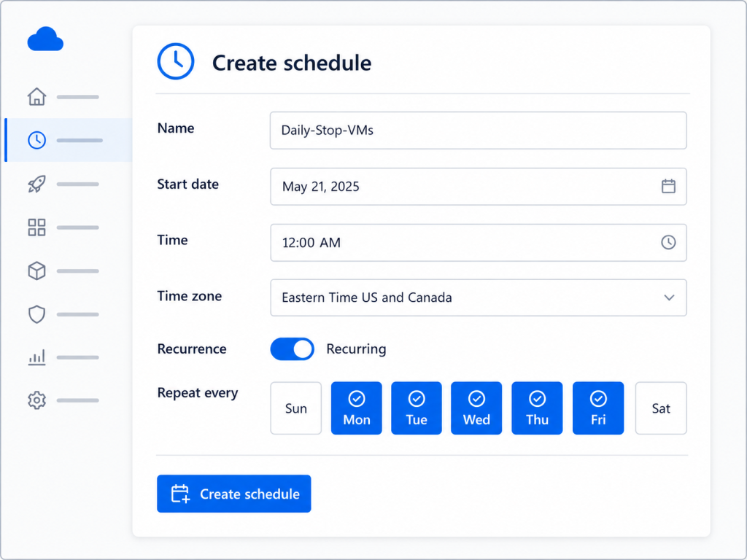Click the Start date field May 21, 2025
The height and width of the screenshot is (560, 747).
point(479,186)
